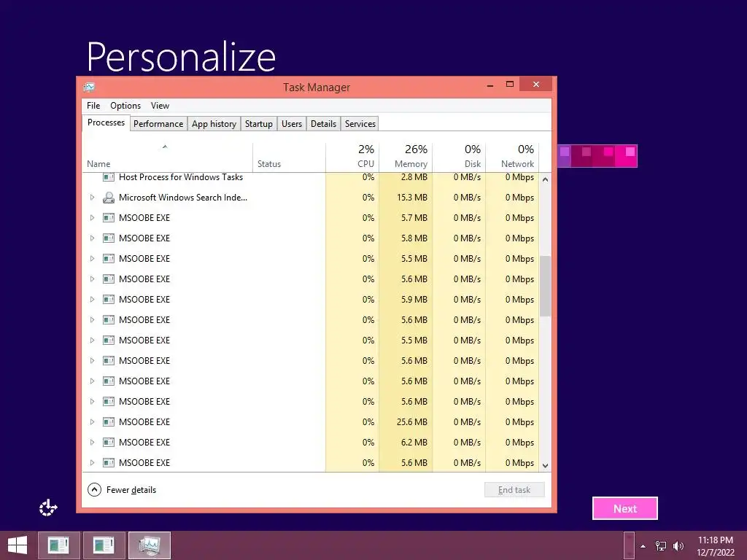
Task: Sort by the Name column header
Action: click(x=167, y=157)
